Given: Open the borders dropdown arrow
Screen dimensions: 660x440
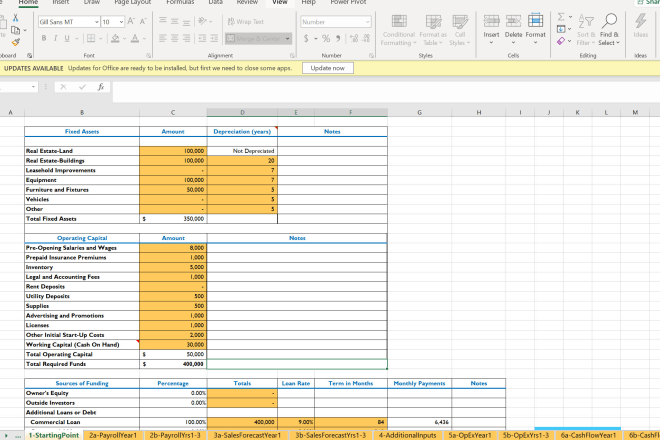Looking at the screenshot, I should (101, 39).
